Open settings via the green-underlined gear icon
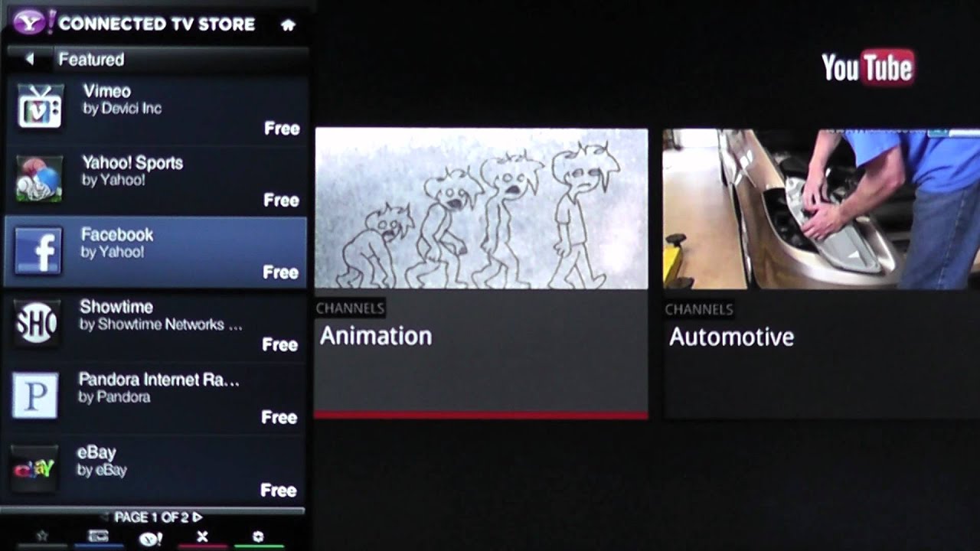Image resolution: width=980 pixels, height=551 pixels. coord(258,537)
